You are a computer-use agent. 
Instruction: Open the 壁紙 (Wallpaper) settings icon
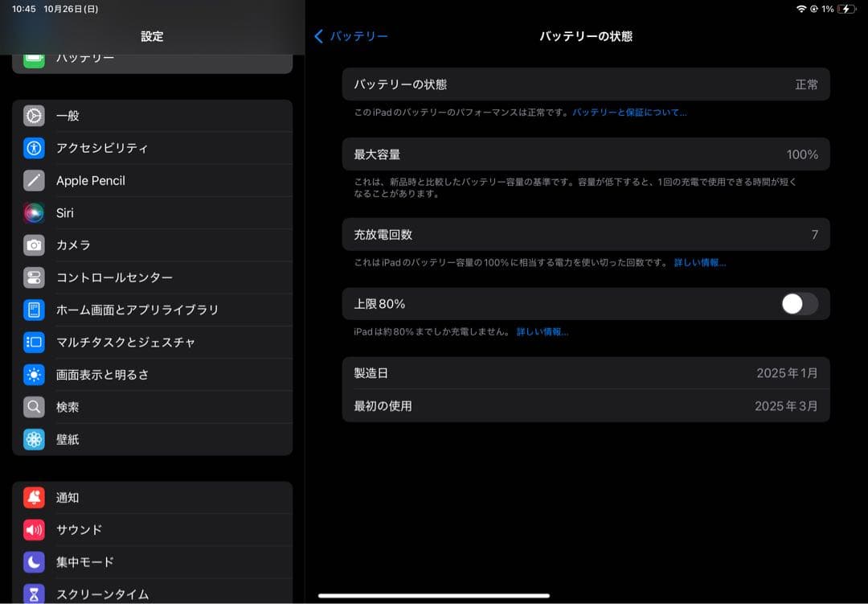coord(34,439)
